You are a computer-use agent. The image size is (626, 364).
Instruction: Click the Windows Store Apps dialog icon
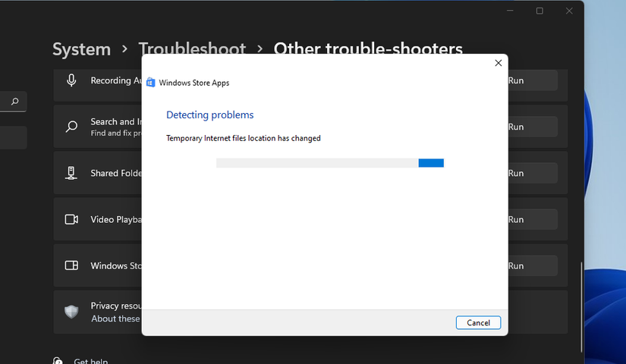[x=150, y=82]
